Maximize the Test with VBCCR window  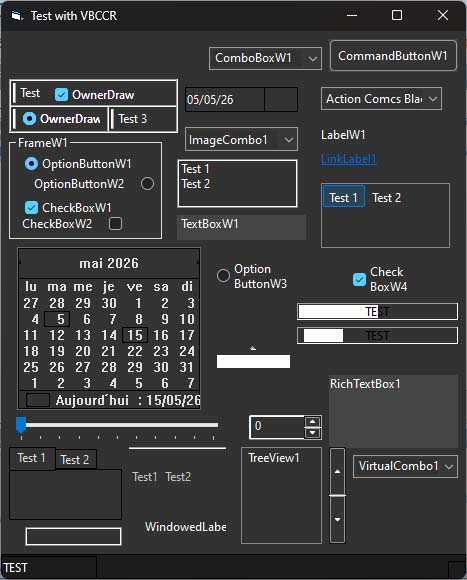tap(397, 15)
